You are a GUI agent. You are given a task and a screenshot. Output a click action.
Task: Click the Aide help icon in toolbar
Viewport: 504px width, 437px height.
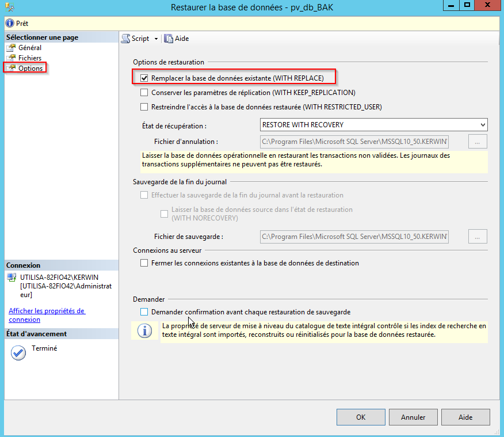coord(169,39)
